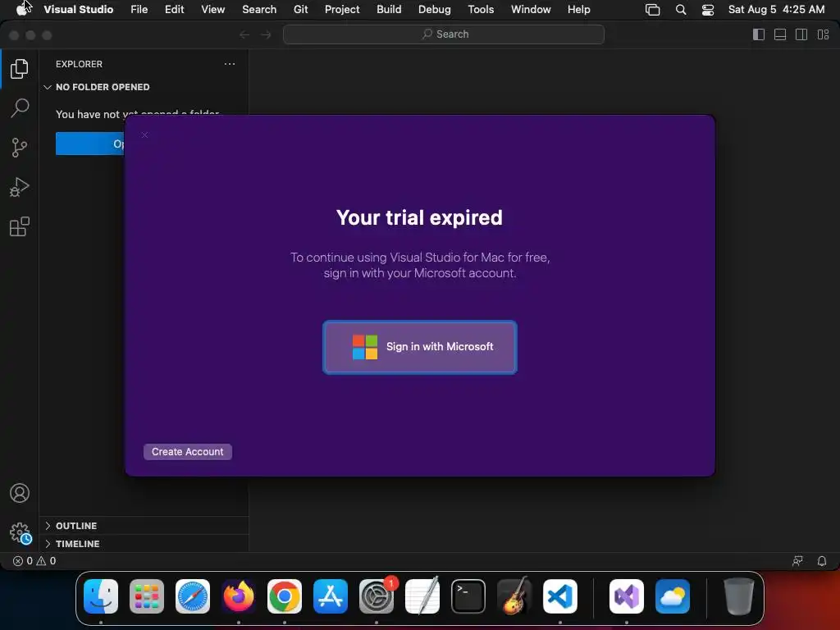Open Spotlight search in menu bar

click(681, 10)
